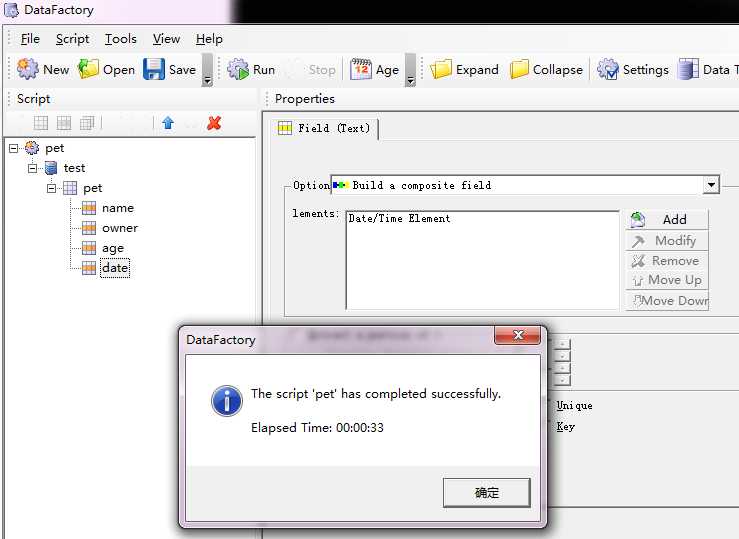This screenshot has height=539, width=739.
Task: Select Date/Time Element in elements list
Action: point(399,218)
